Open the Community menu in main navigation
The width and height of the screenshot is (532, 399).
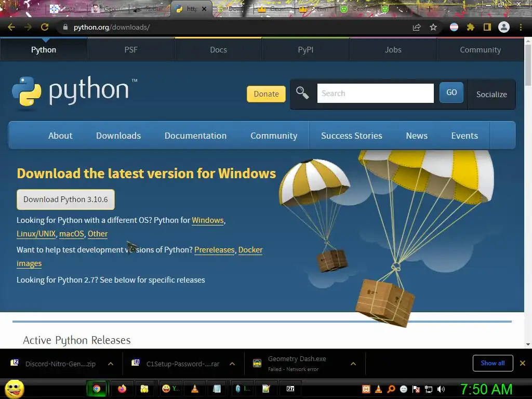point(274,136)
